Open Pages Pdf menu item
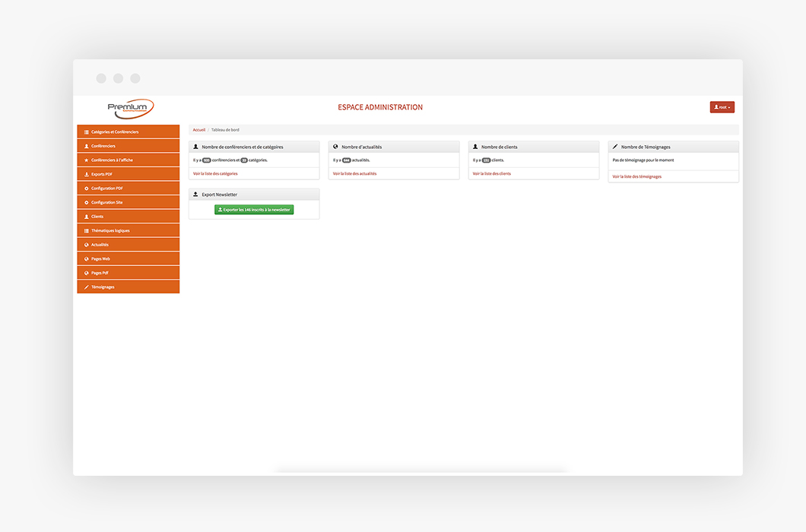This screenshot has height=532, width=806. (x=129, y=273)
